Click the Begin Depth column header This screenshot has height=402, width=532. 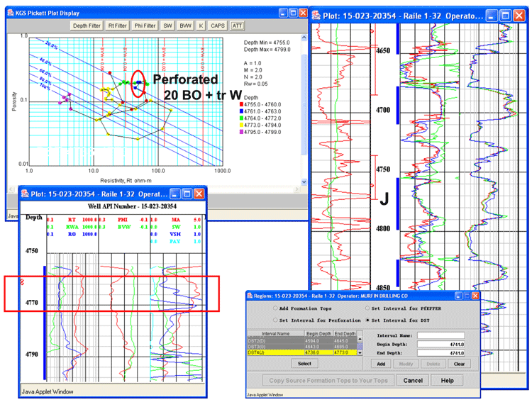(318, 333)
